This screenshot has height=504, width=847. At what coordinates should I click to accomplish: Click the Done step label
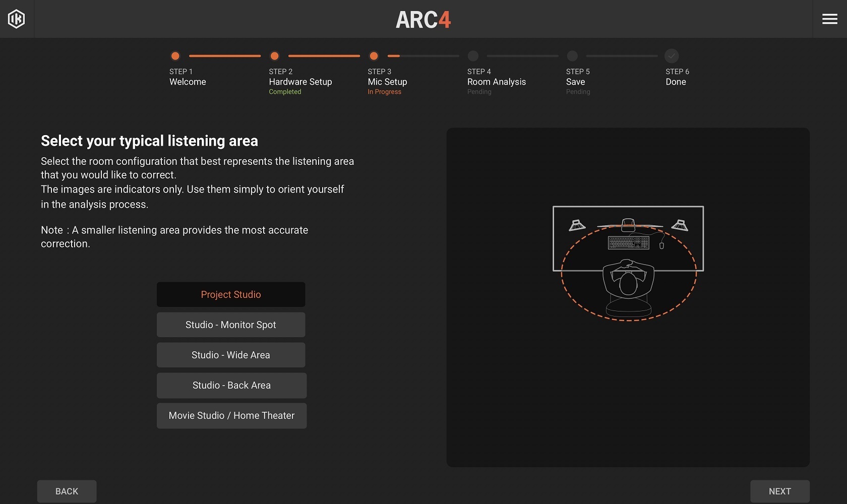click(676, 82)
